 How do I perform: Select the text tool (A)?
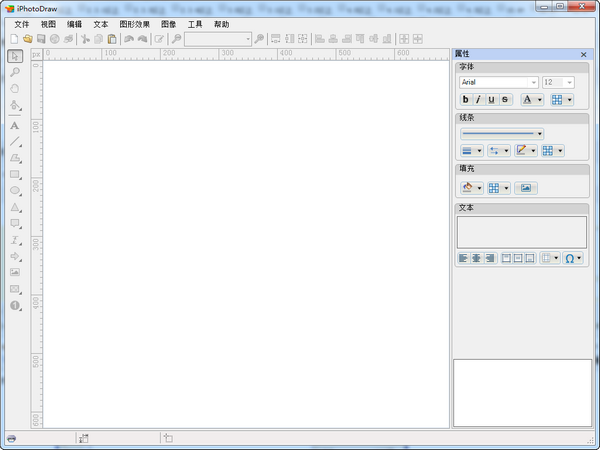coord(15,126)
